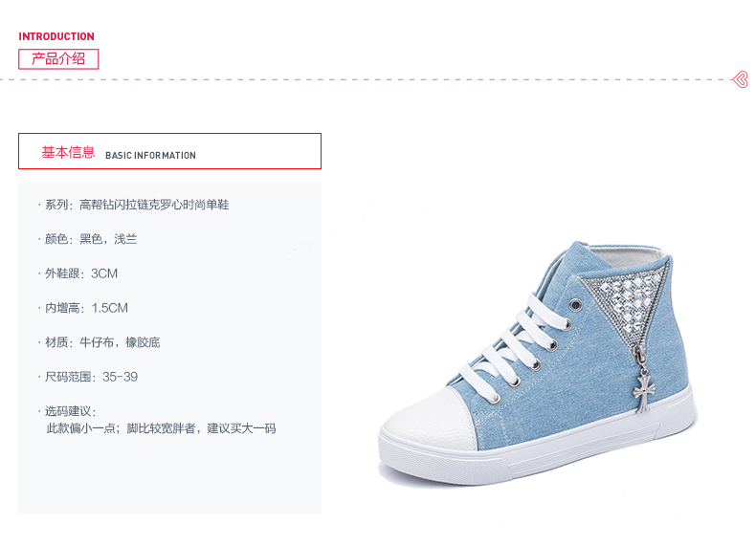The height and width of the screenshot is (546, 756).
Task: Click the rhinestone triangle panel on the shoe
Action: pos(623,303)
